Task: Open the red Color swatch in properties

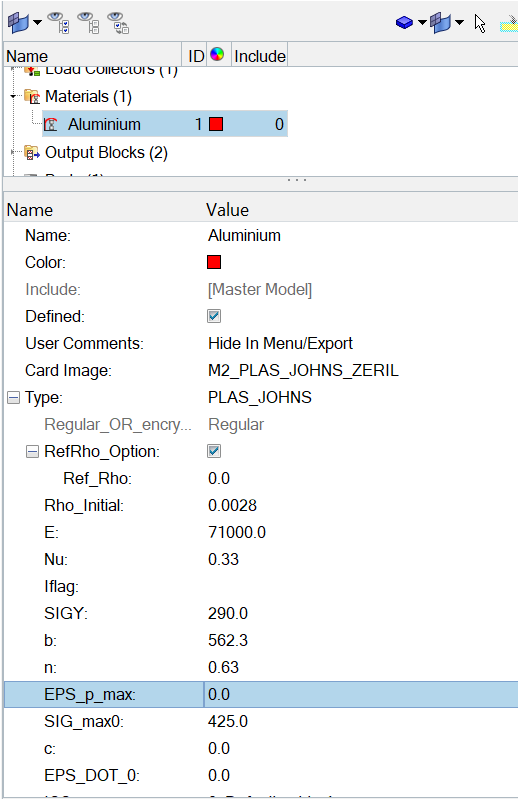Action: point(214,262)
